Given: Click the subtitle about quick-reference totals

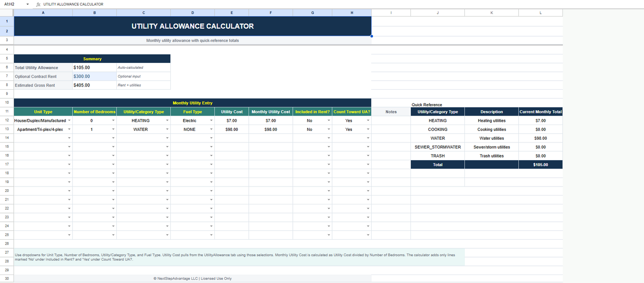Looking at the screenshot, I should pyautogui.click(x=193, y=41).
